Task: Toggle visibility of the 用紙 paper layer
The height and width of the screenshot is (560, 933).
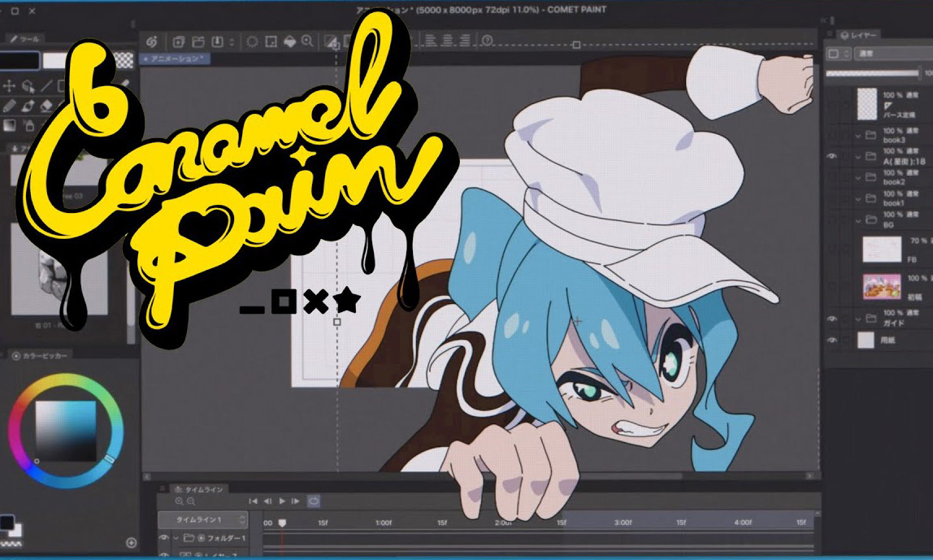Action: point(832,340)
